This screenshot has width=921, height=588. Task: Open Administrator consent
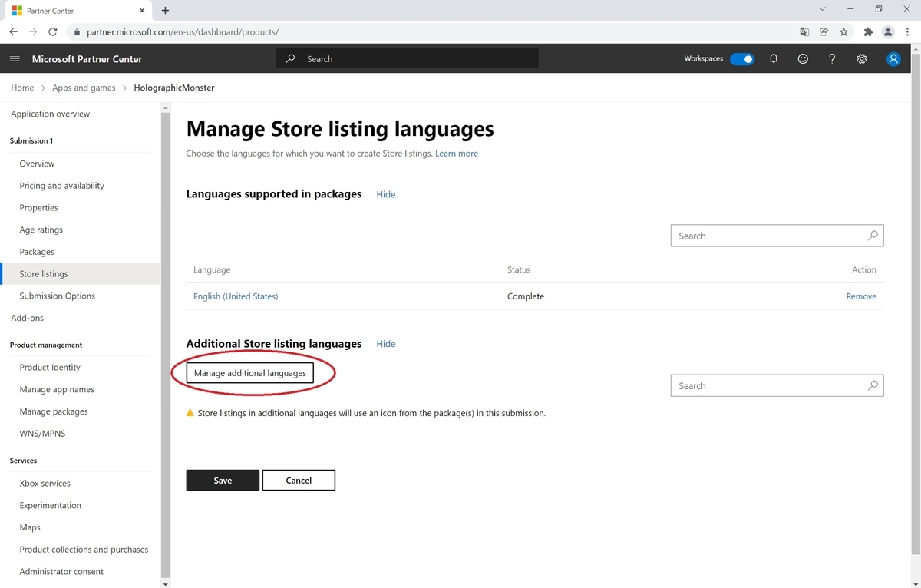point(61,572)
